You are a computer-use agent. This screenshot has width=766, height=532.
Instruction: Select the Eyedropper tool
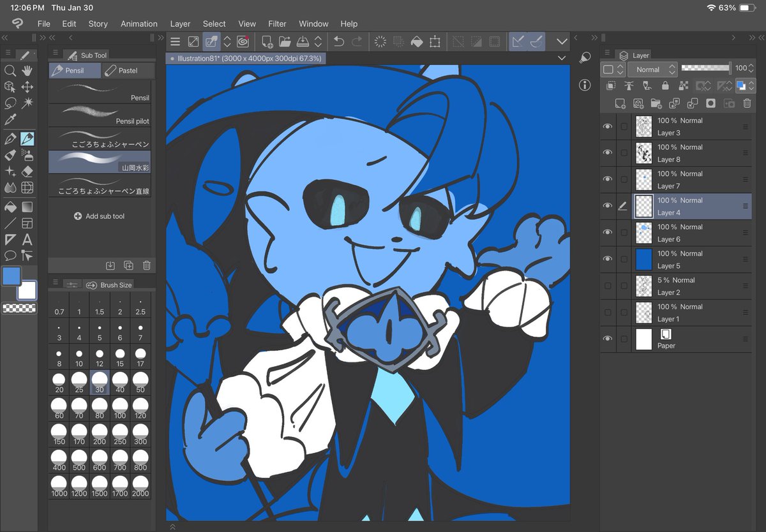point(10,119)
